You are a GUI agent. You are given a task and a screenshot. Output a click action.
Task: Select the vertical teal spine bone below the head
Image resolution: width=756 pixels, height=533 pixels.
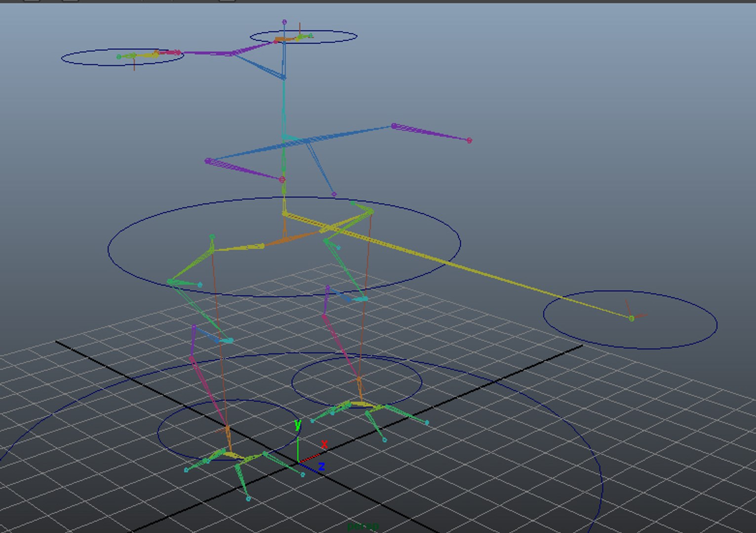284,106
